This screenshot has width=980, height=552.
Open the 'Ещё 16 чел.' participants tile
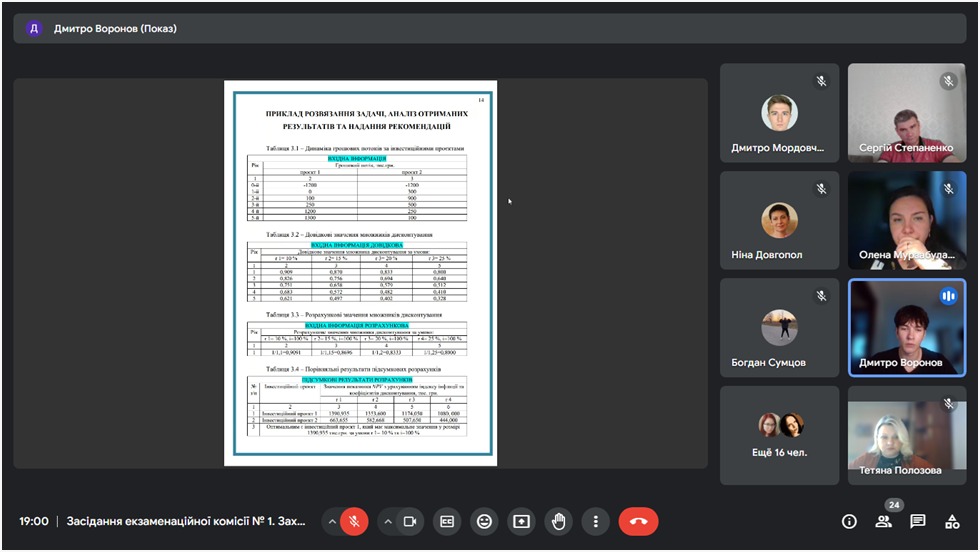tap(779, 435)
